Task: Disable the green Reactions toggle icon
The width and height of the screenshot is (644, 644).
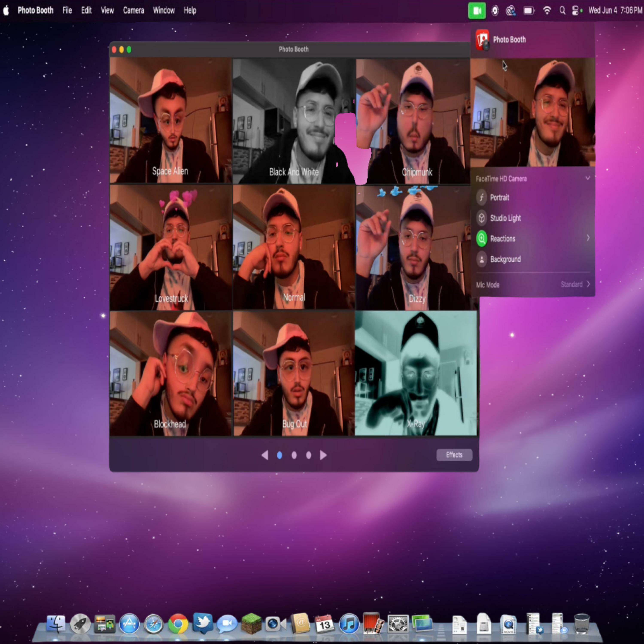Action: [x=481, y=239]
